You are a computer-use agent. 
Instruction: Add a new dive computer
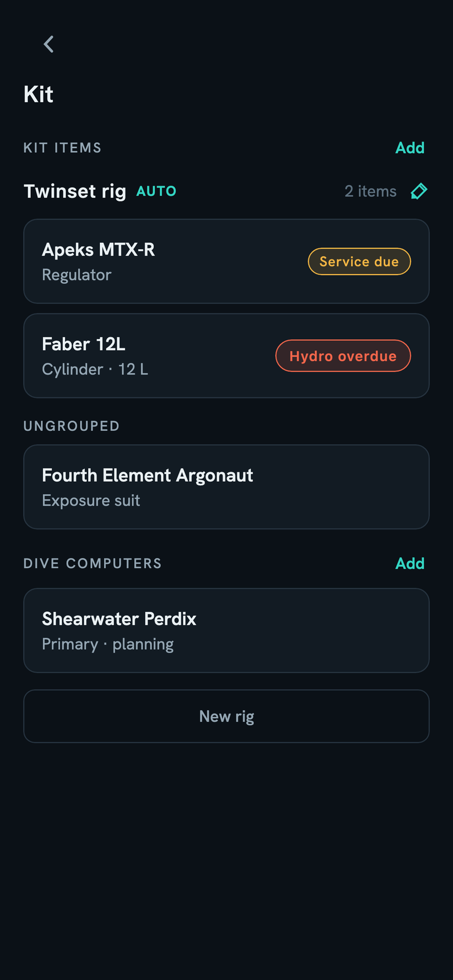click(410, 563)
